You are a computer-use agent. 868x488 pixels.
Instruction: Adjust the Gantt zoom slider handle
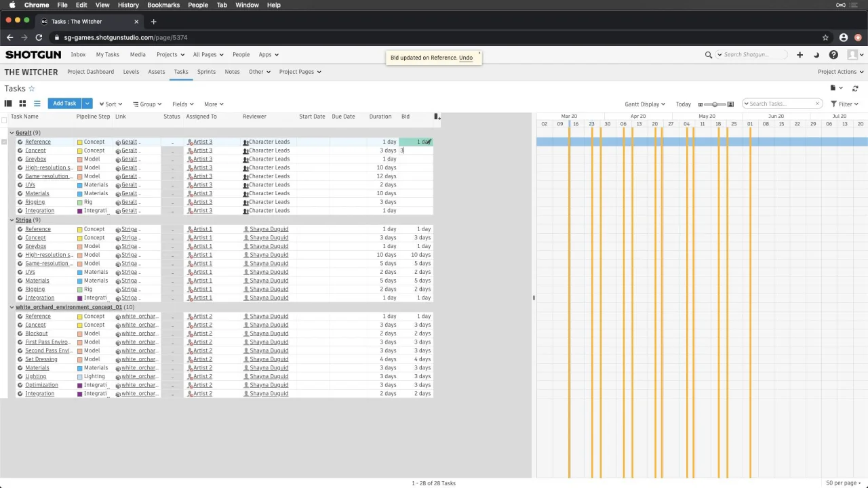click(x=715, y=104)
